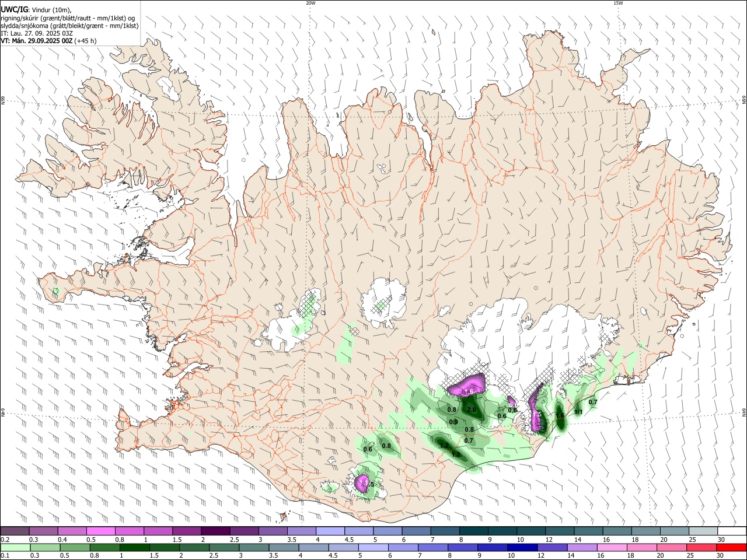747x560 pixels.
Task: Select the medium green 0.5 swatch in the rain legend
Action: click(x=75, y=547)
